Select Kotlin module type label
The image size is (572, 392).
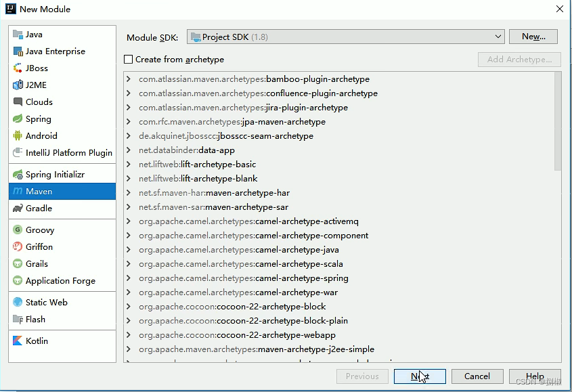point(37,341)
